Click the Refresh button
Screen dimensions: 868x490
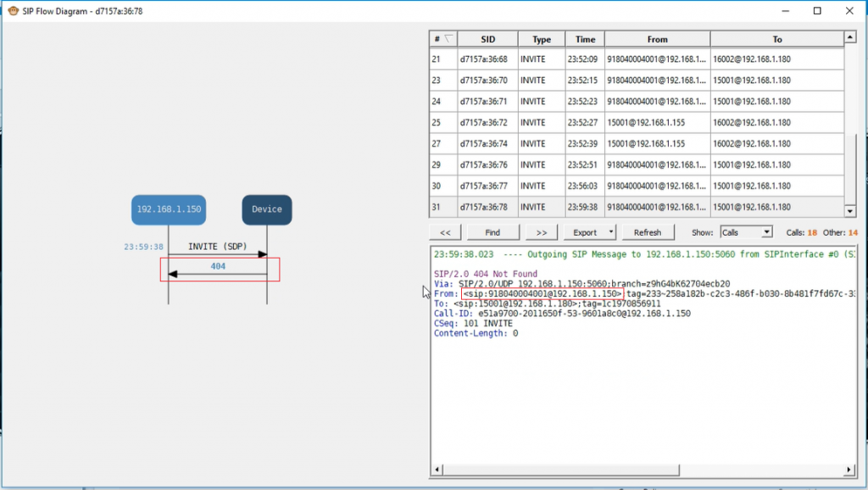click(x=648, y=231)
